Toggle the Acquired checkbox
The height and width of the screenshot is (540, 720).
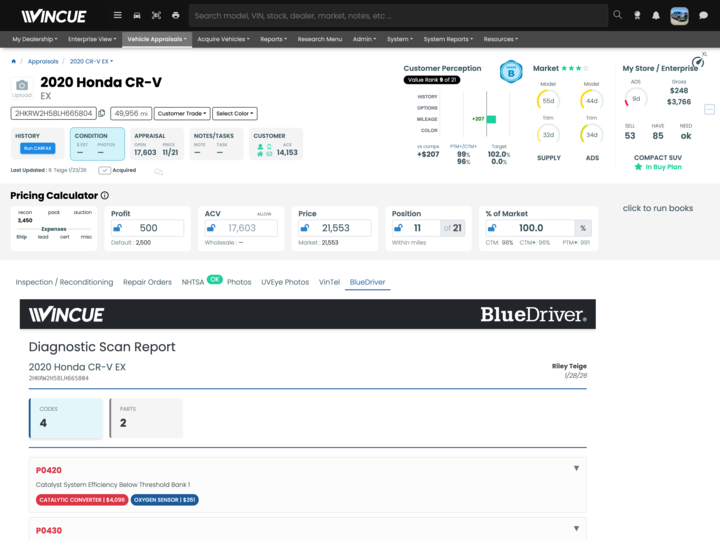[x=104, y=171]
